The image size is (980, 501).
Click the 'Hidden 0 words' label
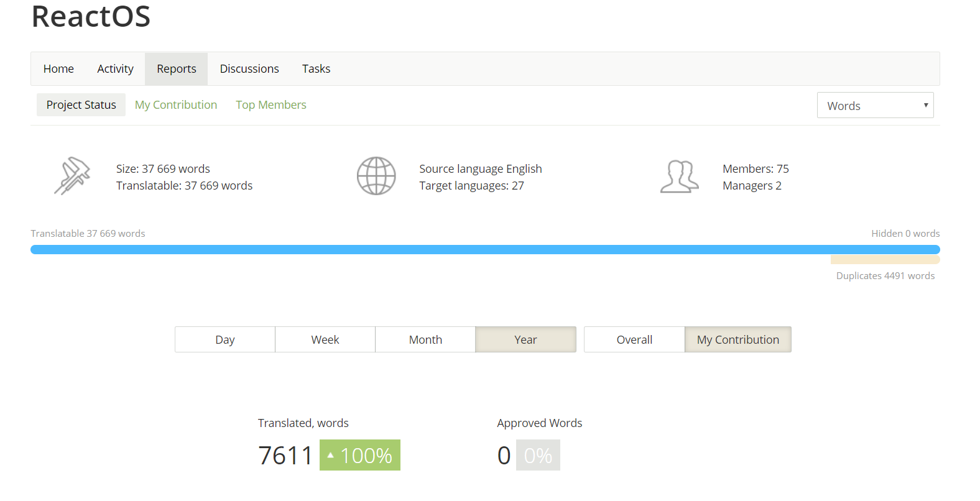click(x=905, y=233)
